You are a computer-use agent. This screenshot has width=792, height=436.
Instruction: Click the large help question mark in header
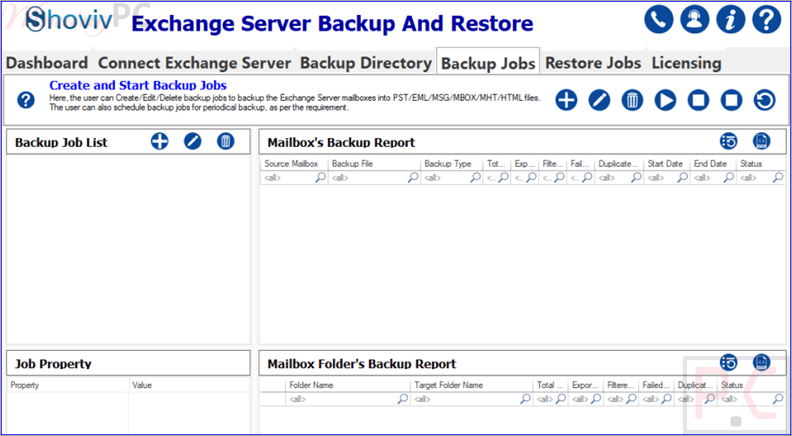tap(767, 20)
